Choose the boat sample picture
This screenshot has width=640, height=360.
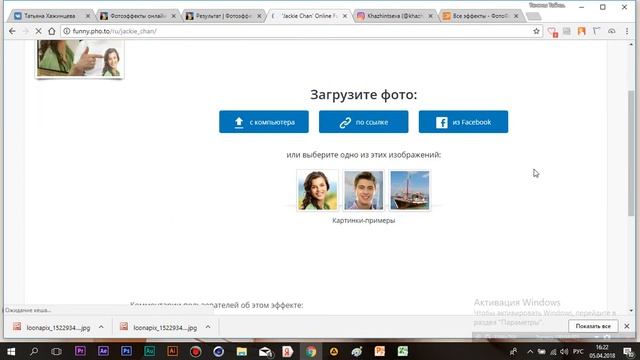pos(409,190)
